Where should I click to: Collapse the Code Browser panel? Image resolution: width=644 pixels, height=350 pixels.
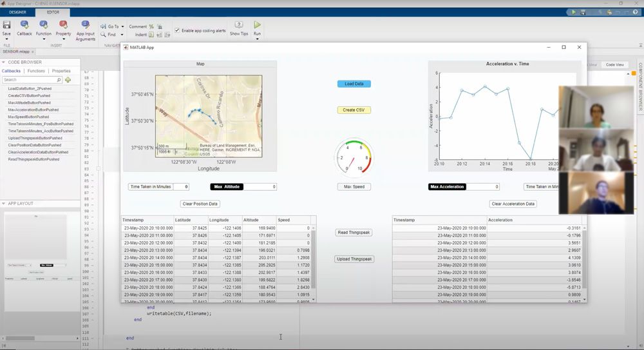point(4,62)
